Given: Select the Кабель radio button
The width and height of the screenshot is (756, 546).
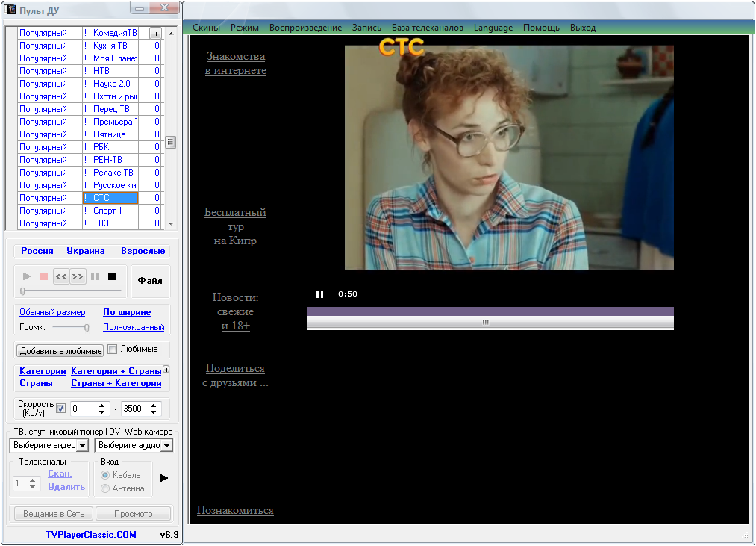Looking at the screenshot, I should pos(105,475).
